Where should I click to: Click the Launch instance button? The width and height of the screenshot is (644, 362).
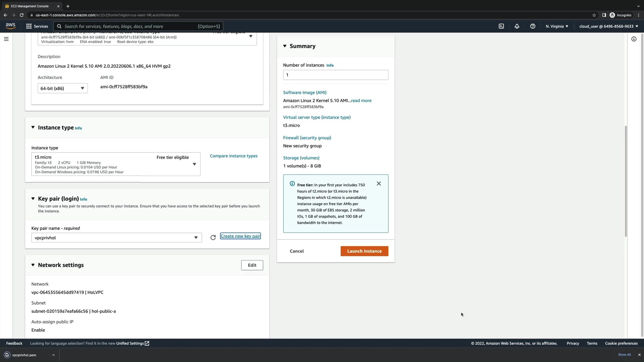point(364,251)
